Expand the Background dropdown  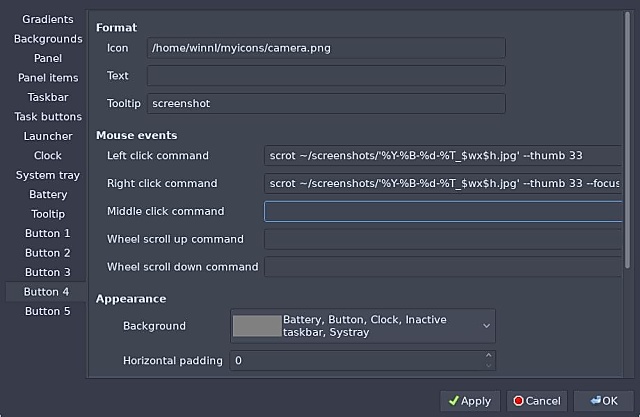(486, 326)
